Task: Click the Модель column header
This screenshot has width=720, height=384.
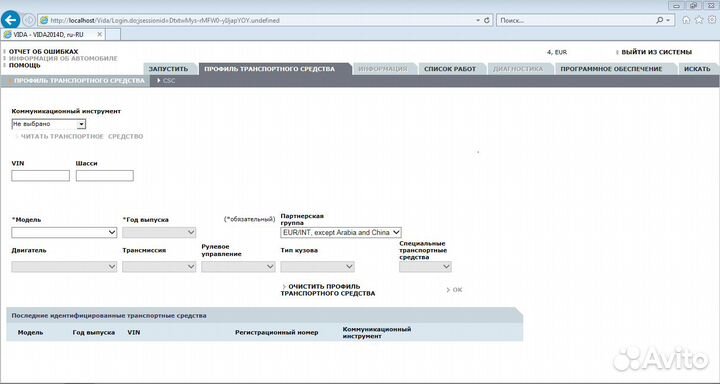Action: [30, 333]
